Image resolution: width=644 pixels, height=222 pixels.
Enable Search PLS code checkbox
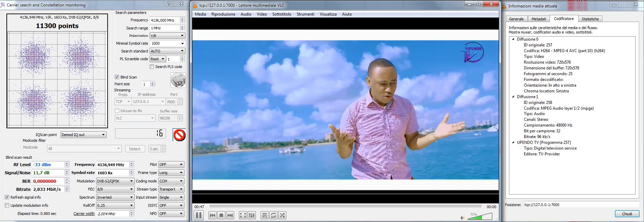(x=152, y=67)
